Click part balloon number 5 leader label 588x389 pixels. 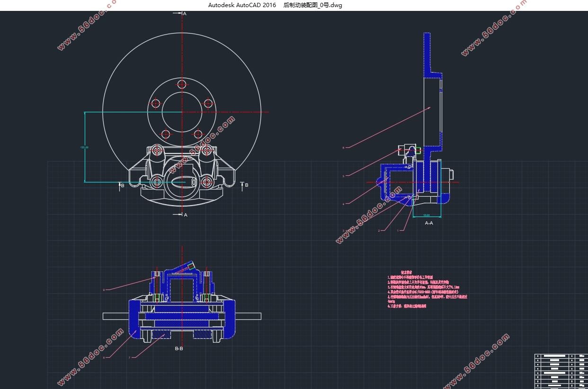pyautogui.click(x=344, y=176)
